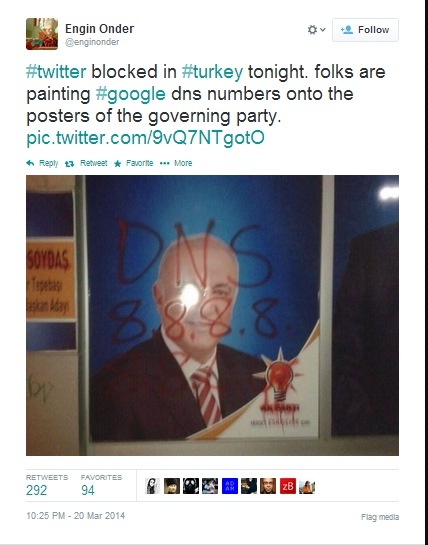Open the gear settings dropdown
428x545 pixels.
coord(316,30)
